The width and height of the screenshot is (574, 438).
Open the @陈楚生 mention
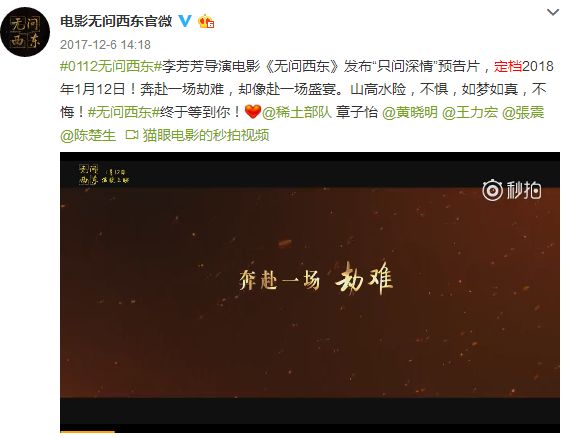pyautogui.click(x=88, y=136)
